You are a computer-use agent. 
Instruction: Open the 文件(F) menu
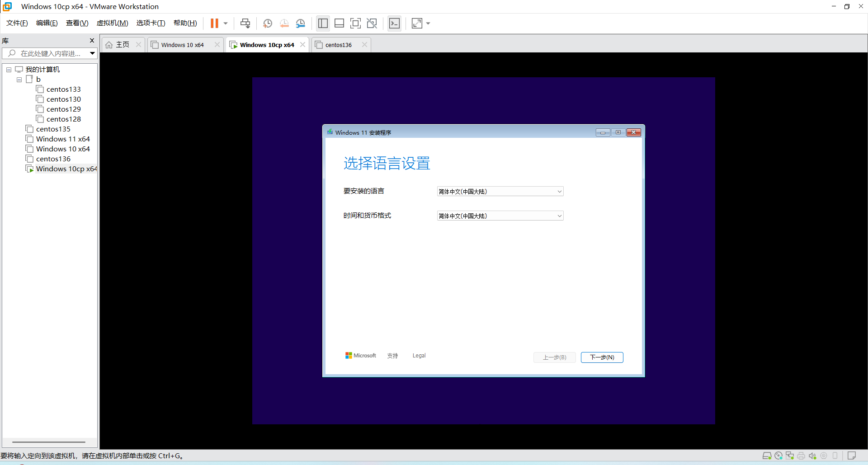tap(17, 23)
